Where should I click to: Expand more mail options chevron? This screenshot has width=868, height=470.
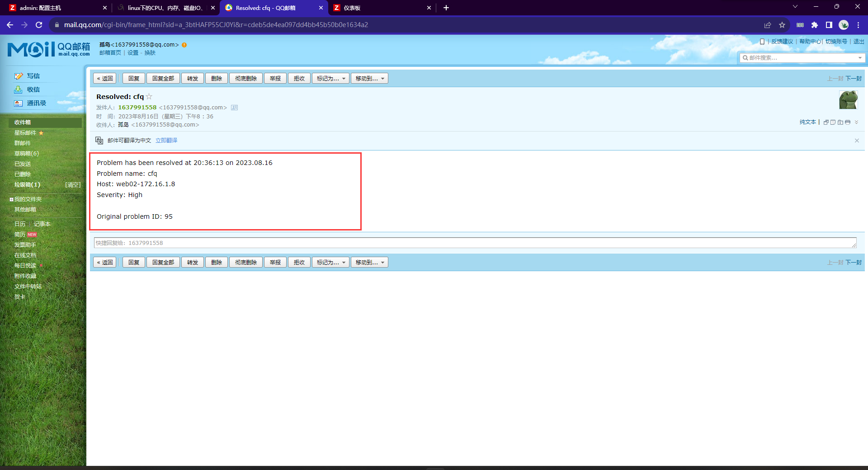[x=856, y=122]
